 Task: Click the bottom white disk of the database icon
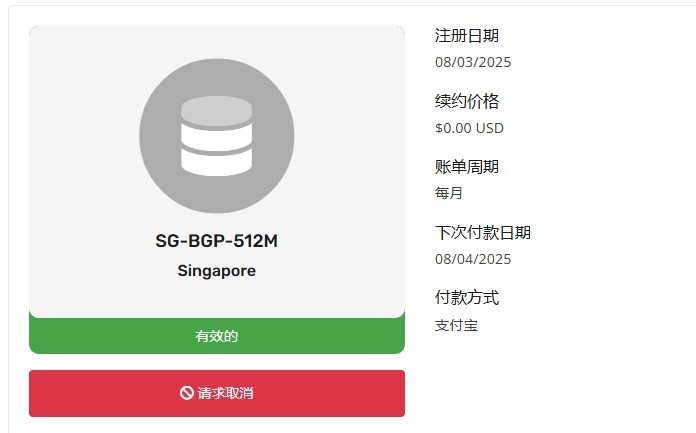pyautogui.click(x=217, y=163)
